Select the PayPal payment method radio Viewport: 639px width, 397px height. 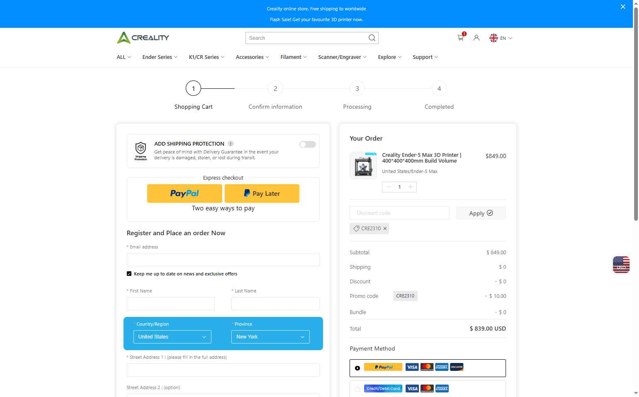pyautogui.click(x=357, y=368)
